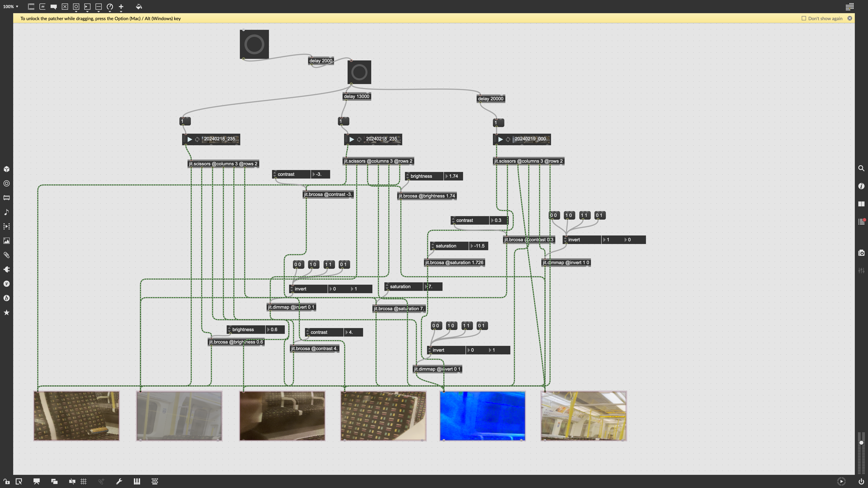Viewport: 868px width, 488px height.
Task: Open the Max console sidebar icon
Action: [861, 222]
